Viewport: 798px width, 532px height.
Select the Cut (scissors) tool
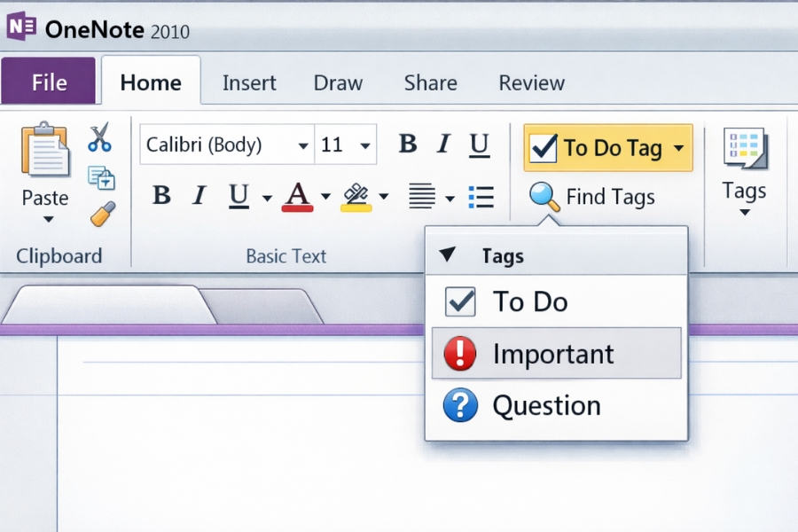coord(100,137)
